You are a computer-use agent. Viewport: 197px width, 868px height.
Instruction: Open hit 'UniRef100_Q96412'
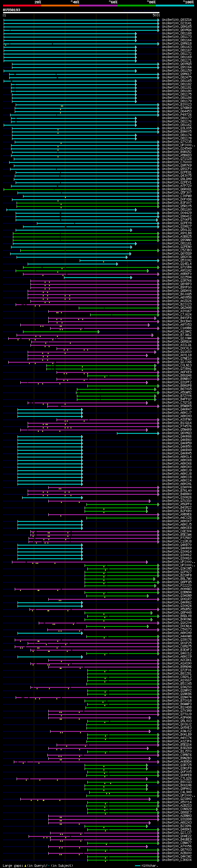177,216
